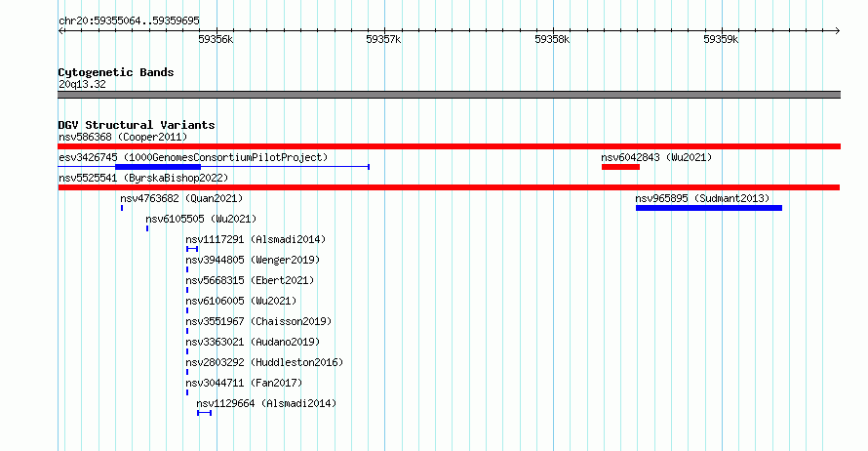Click the nsv965895 (Sudmant2013) label
The width and height of the screenshot is (868, 451).
click(702, 198)
